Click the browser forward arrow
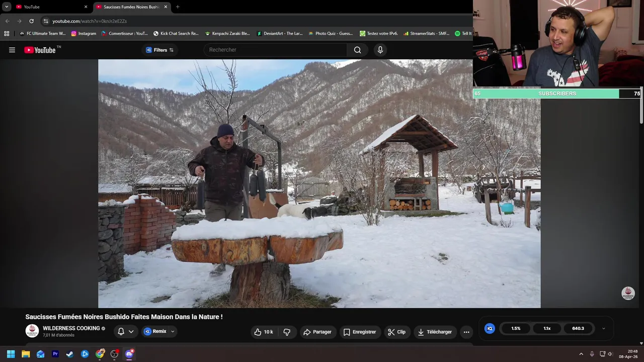The width and height of the screenshot is (644, 362). tap(19, 21)
